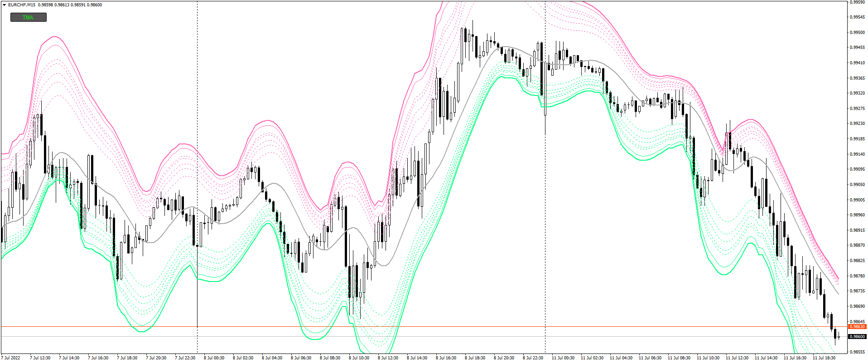Click the 0.99545 price scale label
The height and width of the screenshot is (363, 868).
857,17
